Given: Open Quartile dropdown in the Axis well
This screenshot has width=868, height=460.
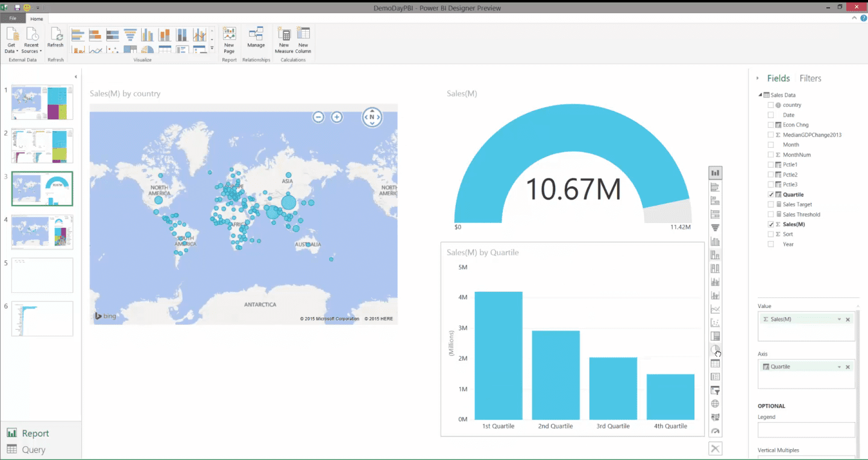Looking at the screenshot, I should point(839,367).
